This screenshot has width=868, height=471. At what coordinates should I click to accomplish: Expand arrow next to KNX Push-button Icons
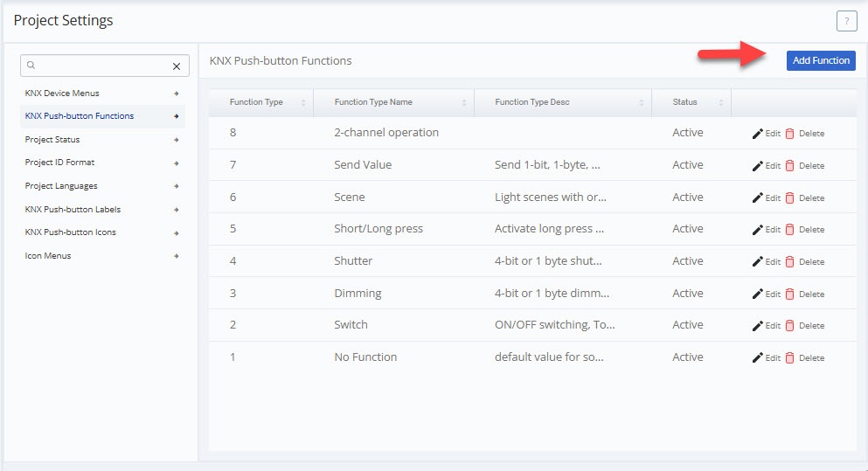[176, 233]
